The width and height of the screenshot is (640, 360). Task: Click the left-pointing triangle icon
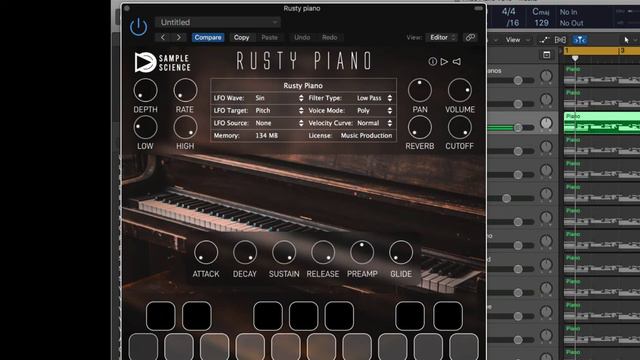click(457, 62)
